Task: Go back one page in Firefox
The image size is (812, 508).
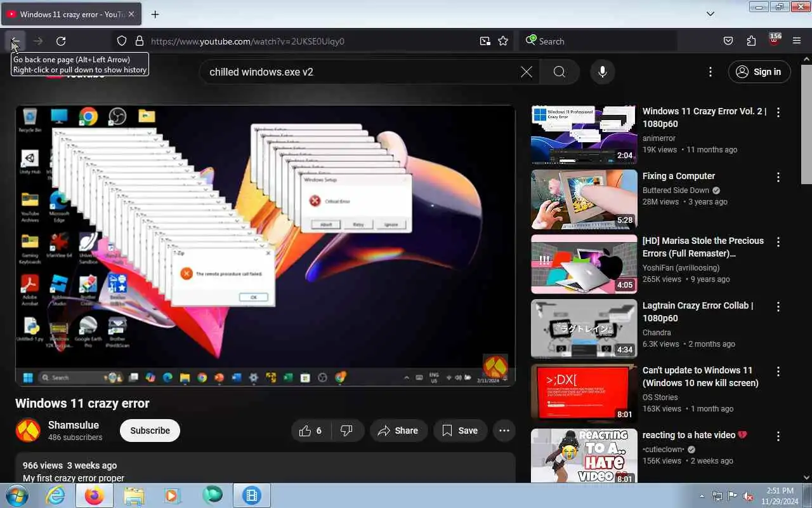Action: coord(15,41)
